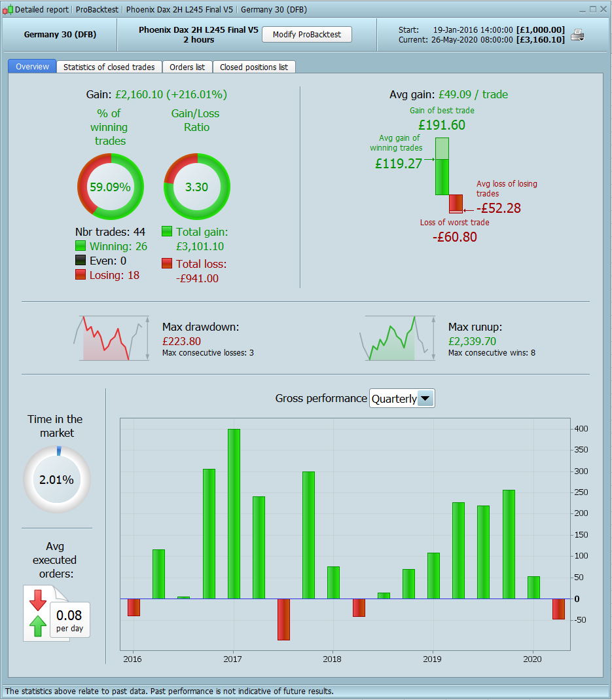The width and height of the screenshot is (612, 700).
Task: Click the Losing: 18 text
Action: click(115, 275)
